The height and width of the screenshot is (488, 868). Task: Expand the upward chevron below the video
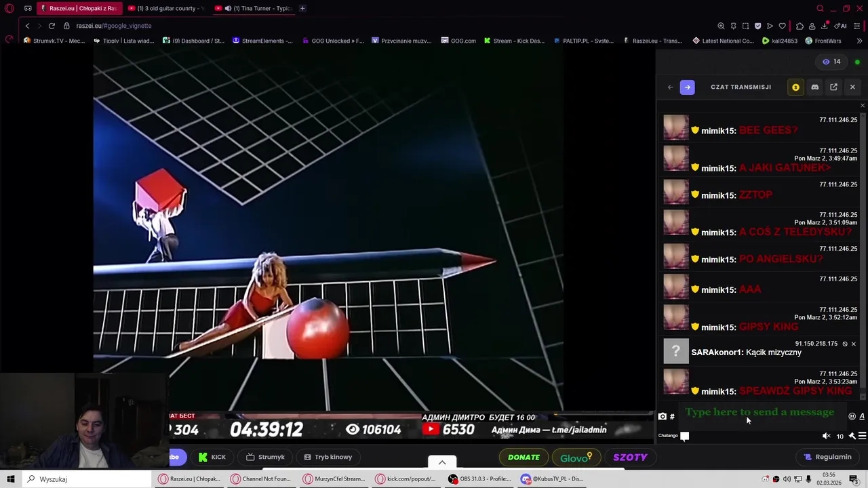click(442, 462)
